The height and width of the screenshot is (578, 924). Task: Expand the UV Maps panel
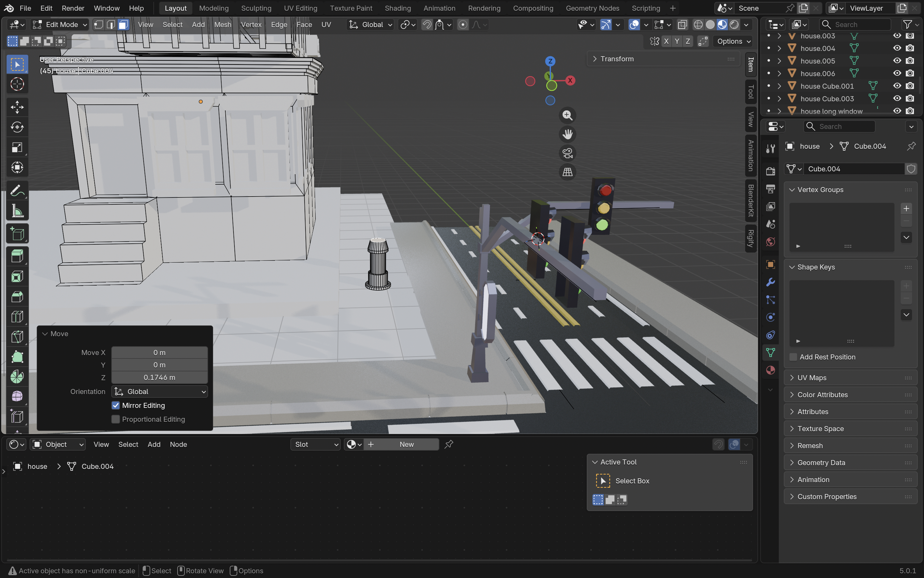850,378
